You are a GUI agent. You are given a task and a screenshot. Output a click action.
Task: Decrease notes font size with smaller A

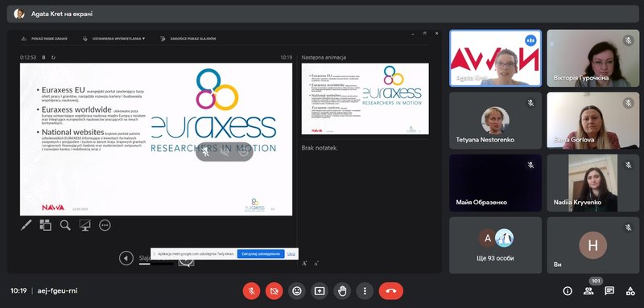pos(316,263)
